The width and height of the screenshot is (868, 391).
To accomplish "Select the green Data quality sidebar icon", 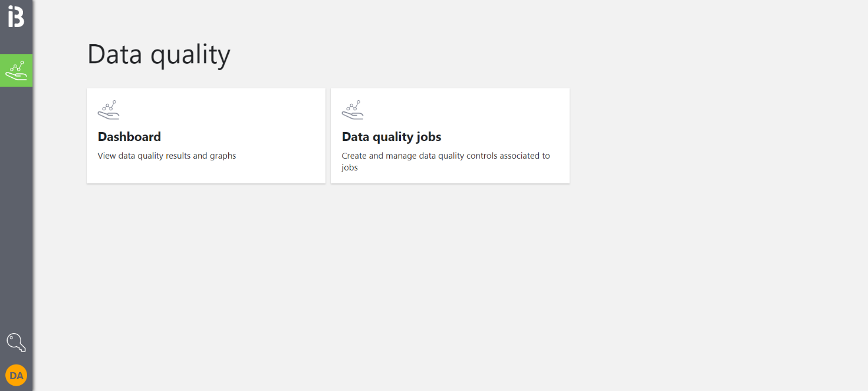I will coord(17,70).
